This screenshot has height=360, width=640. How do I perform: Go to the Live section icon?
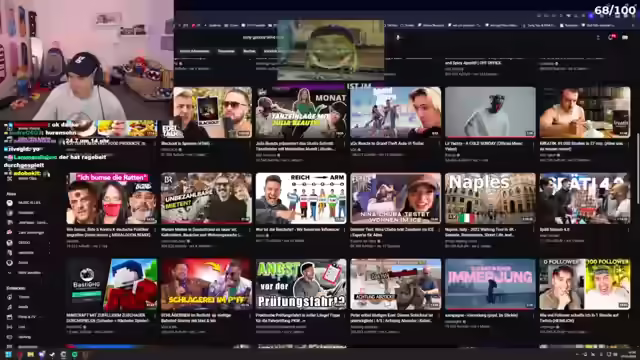click(x=9, y=327)
